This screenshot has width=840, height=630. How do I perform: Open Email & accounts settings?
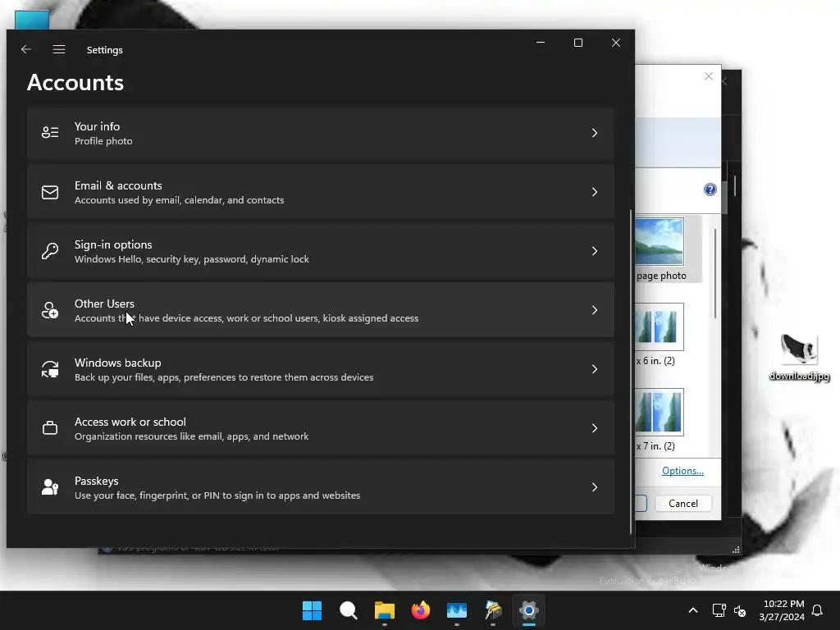point(321,192)
